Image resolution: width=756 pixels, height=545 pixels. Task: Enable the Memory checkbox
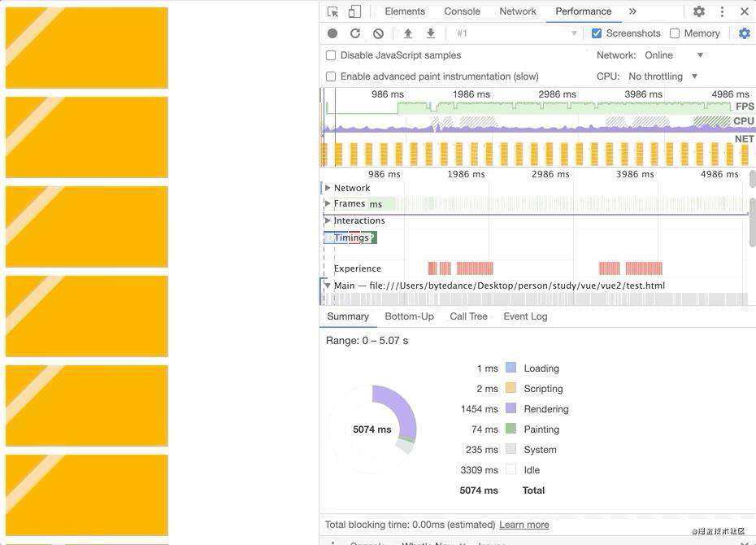coord(675,33)
